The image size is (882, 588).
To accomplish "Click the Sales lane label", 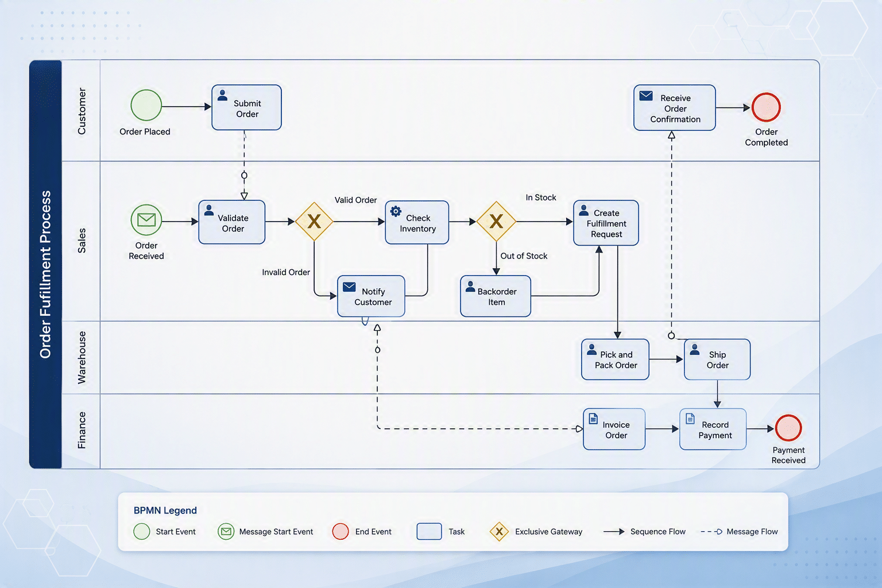I will pos(82,241).
